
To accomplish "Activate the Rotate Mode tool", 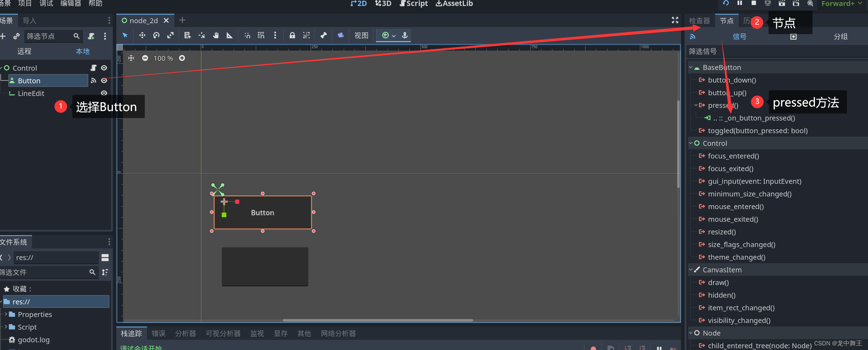I will point(156,35).
